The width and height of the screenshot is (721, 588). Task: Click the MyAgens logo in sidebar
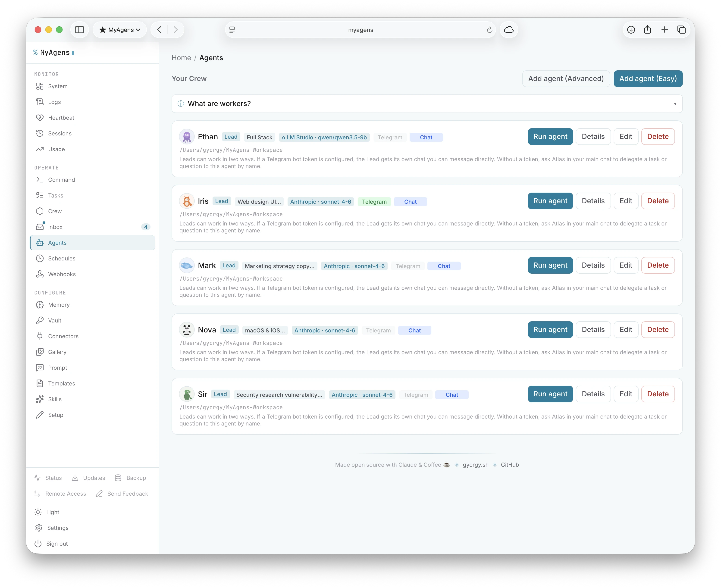[x=53, y=53]
